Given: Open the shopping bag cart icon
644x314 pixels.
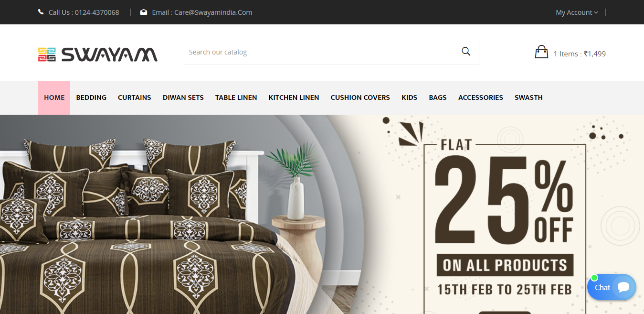Looking at the screenshot, I should [541, 52].
